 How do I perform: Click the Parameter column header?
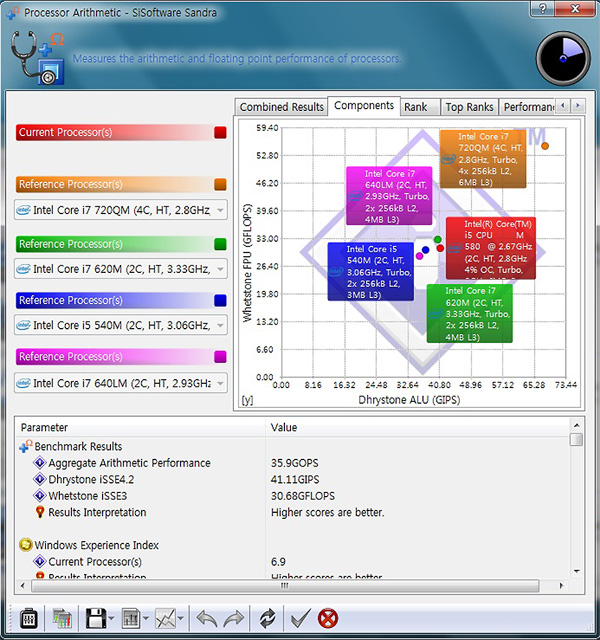140,427
